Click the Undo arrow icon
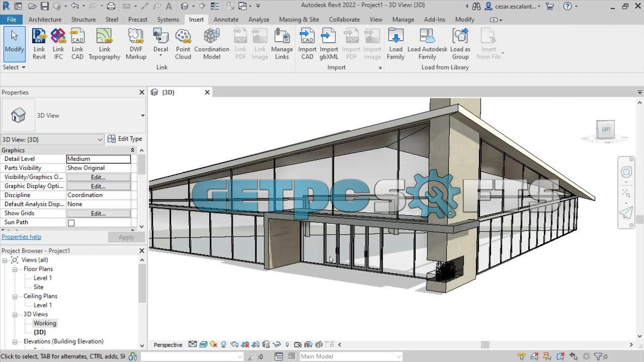The height and width of the screenshot is (362, 644). click(75, 6)
